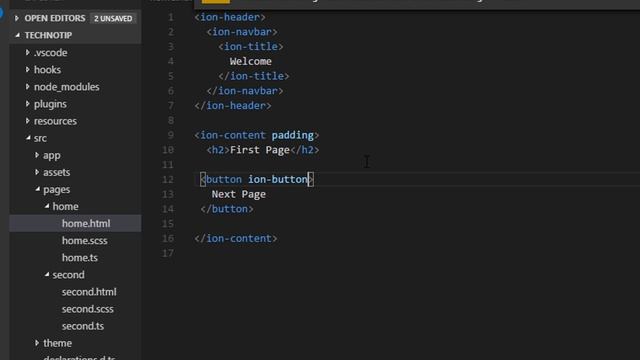The height and width of the screenshot is (360, 640).
Task: Click the opening ion-header tag
Action: [230, 17]
